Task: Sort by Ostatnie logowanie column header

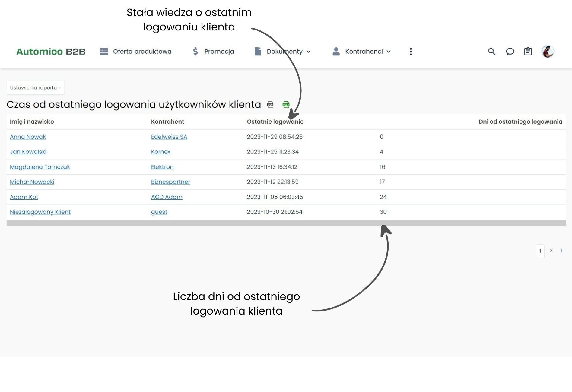Action: click(x=275, y=122)
